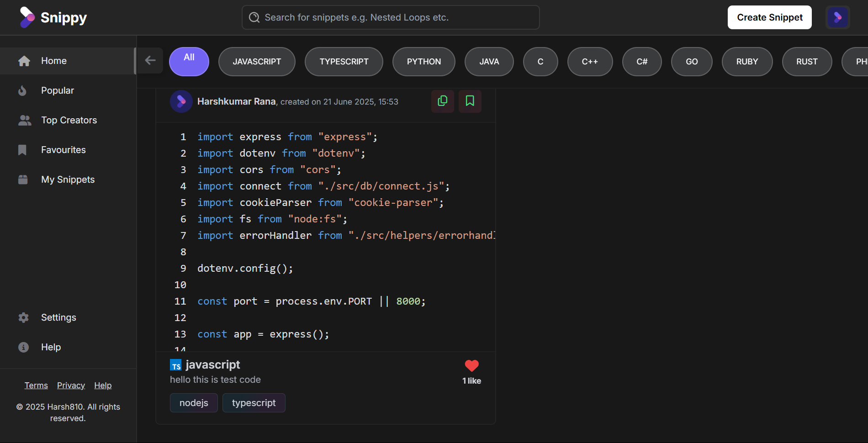Open Settings in the sidebar
Viewport: 868px width, 443px height.
point(68,317)
